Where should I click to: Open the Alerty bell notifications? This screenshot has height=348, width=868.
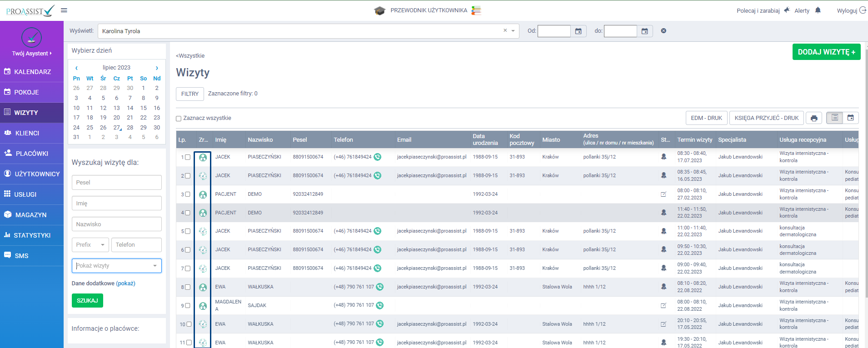click(x=818, y=10)
